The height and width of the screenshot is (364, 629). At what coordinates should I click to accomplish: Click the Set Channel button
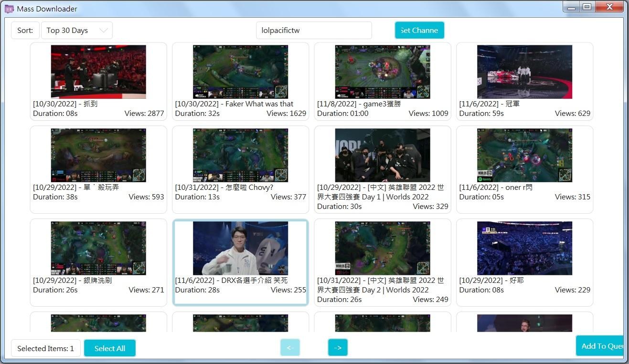pyautogui.click(x=419, y=30)
